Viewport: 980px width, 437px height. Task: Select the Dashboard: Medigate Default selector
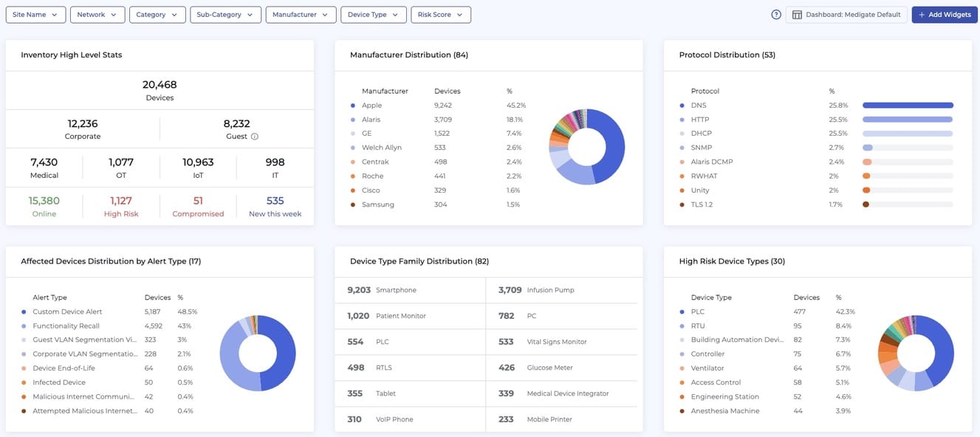846,15
